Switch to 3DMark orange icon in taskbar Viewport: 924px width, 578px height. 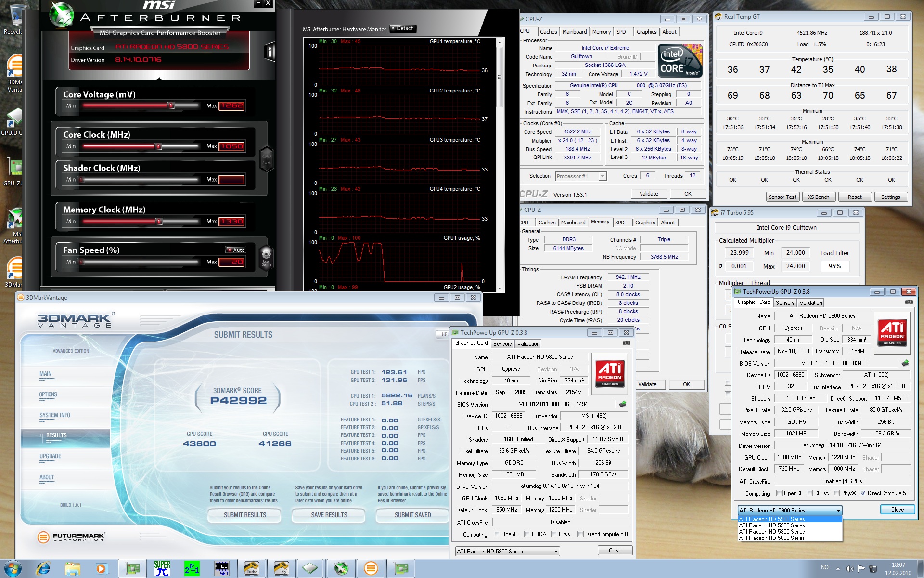371,569
